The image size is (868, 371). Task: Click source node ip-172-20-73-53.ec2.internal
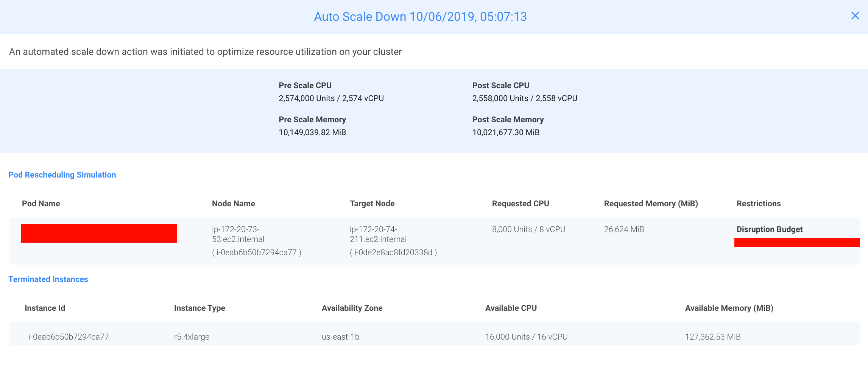coord(238,234)
